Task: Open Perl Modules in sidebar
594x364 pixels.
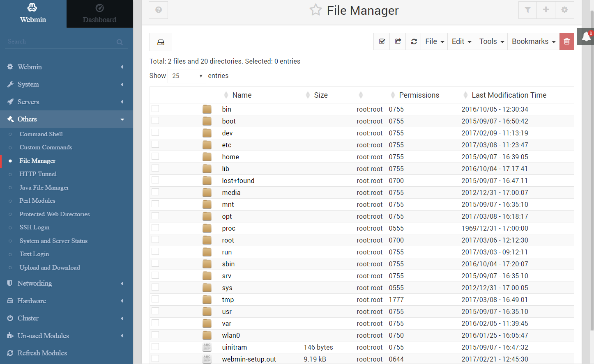Action: (37, 201)
